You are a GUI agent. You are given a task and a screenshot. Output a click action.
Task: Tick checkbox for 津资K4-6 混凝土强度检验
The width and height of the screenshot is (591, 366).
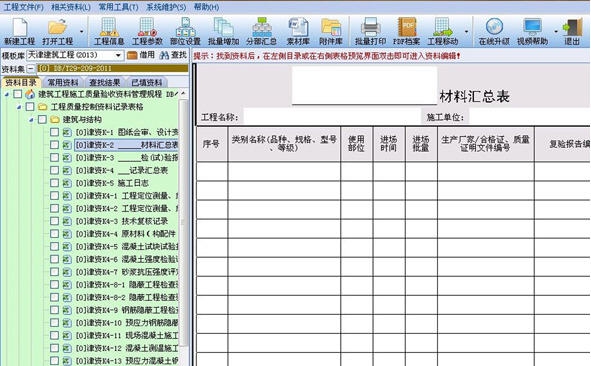click(55, 259)
